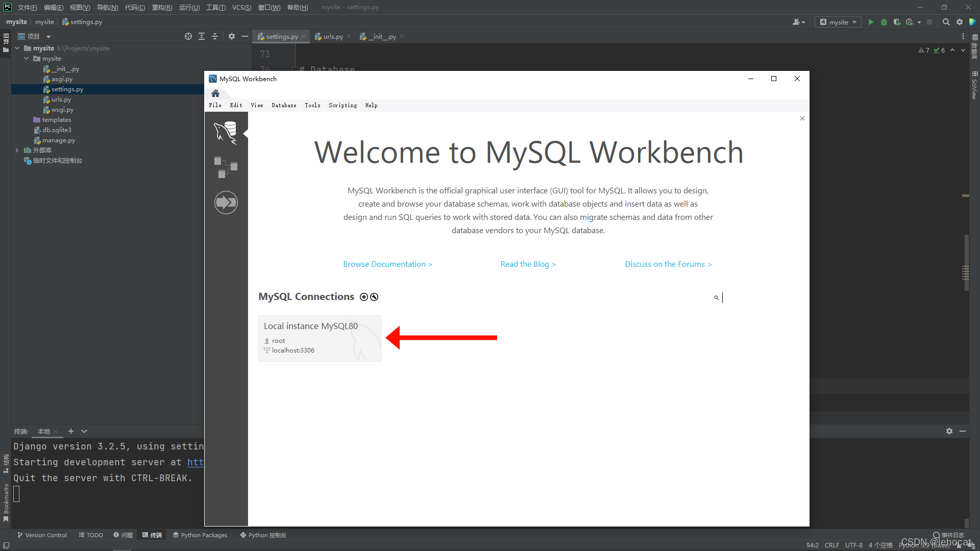Open Help menu in MySQL Workbench

click(371, 105)
